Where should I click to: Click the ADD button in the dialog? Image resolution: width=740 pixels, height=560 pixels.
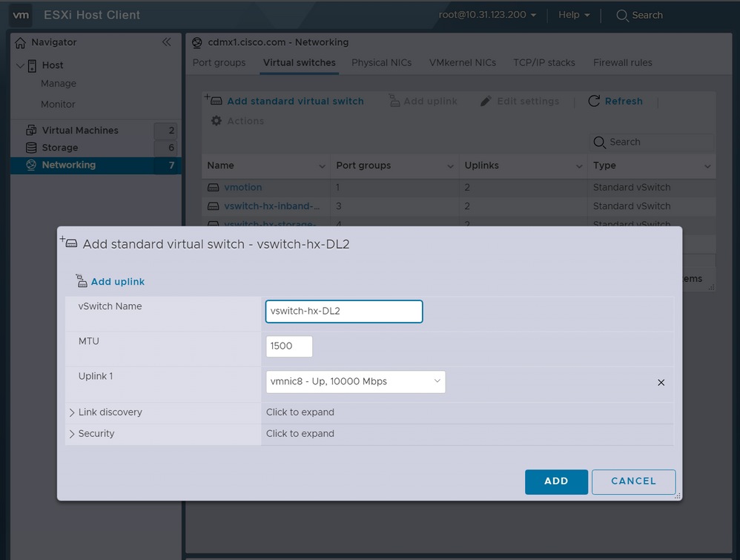pos(556,481)
